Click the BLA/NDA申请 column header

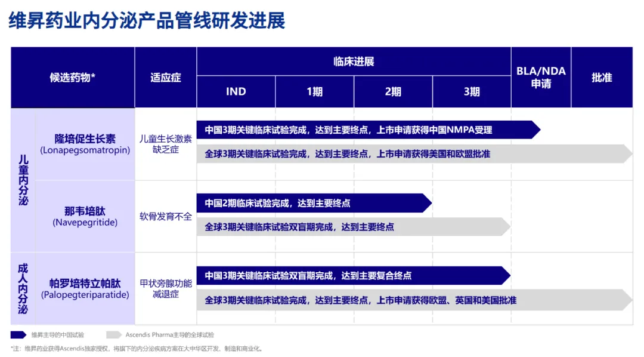540,78
